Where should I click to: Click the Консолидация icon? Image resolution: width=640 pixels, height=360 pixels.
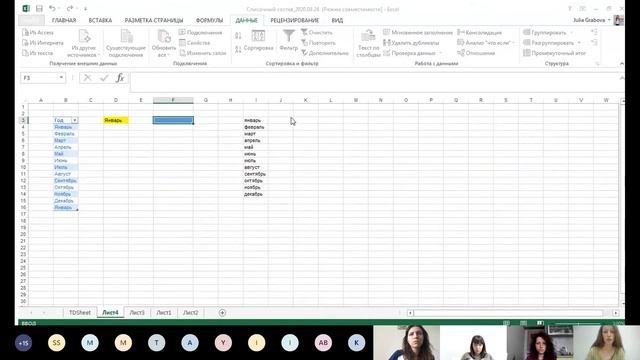[460, 32]
